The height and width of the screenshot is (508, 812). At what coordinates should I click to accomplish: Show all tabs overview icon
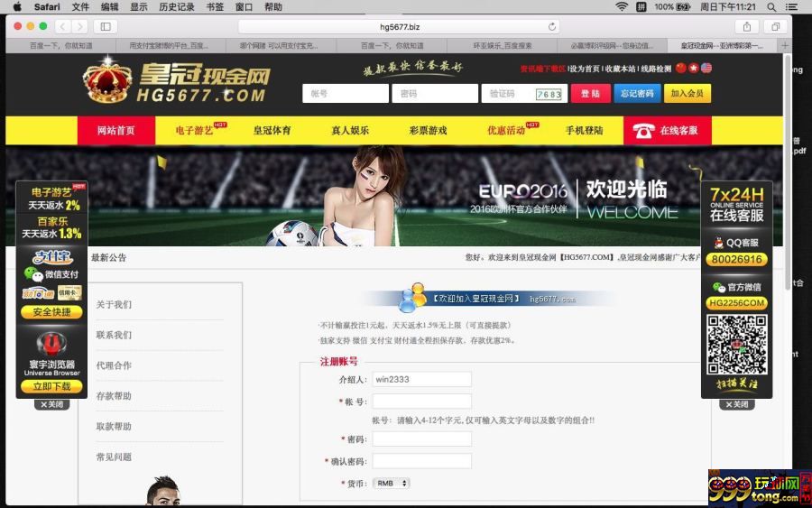[x=775, y=26]
